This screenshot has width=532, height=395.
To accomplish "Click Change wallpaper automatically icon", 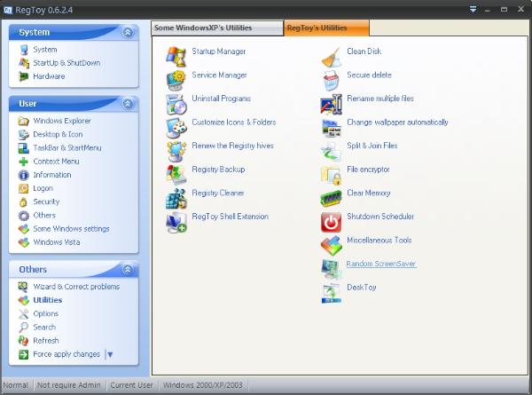I will coord(331,127).
